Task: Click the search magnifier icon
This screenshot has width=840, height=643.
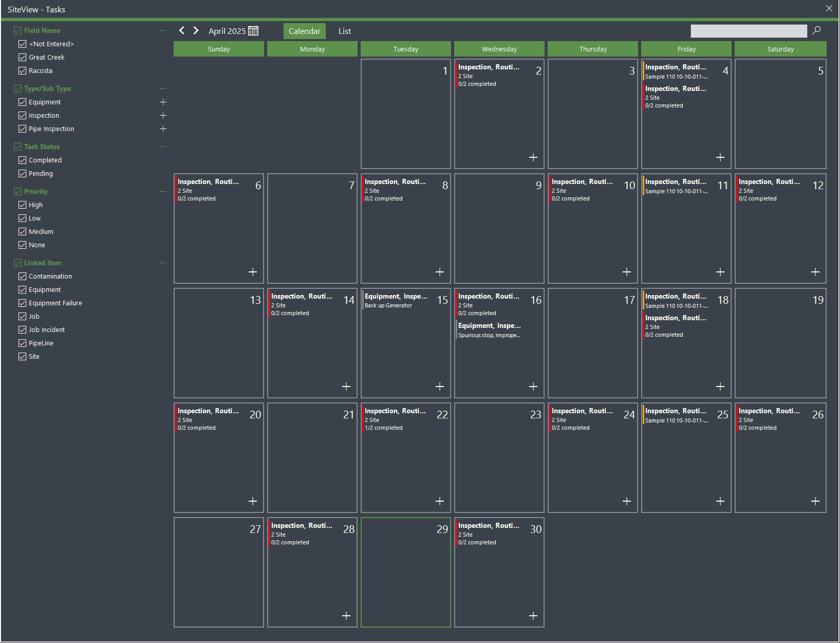Action: (x=816, y=31)
